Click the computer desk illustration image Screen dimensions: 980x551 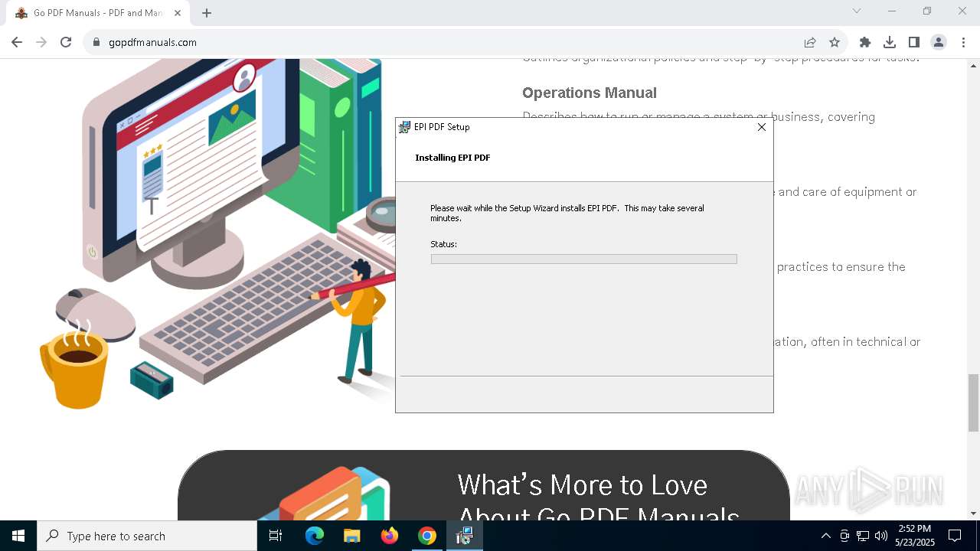click(x=218, y=233)
